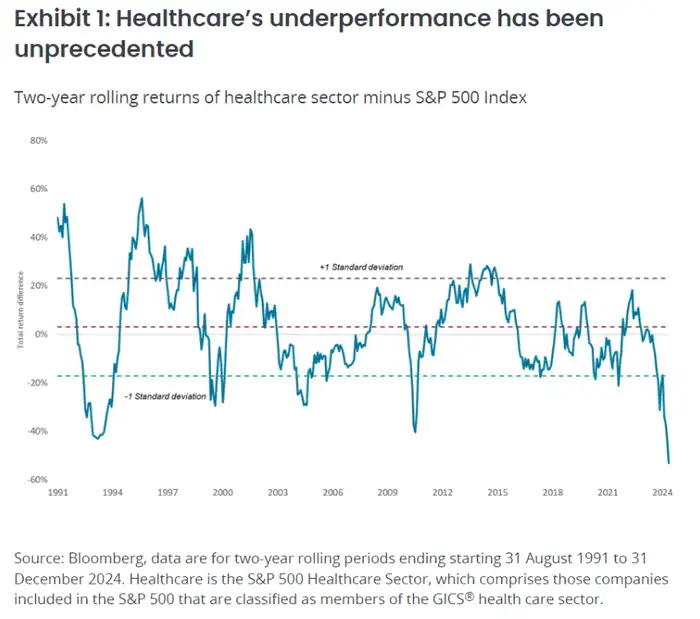Click the +1 Standard deviation label

tap(361, 267)
